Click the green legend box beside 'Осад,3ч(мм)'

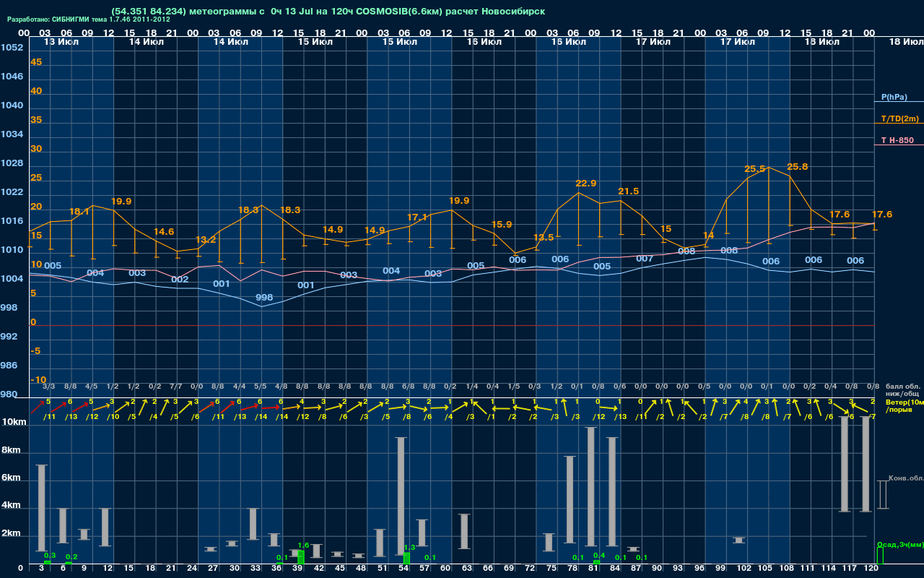click(x=879, y=556)
